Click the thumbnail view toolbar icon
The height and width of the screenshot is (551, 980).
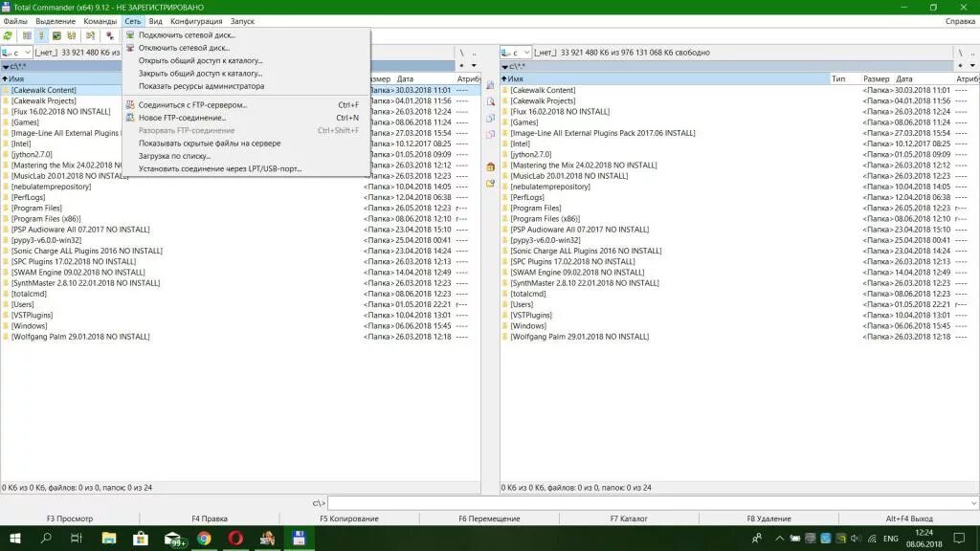coord(56,35)
